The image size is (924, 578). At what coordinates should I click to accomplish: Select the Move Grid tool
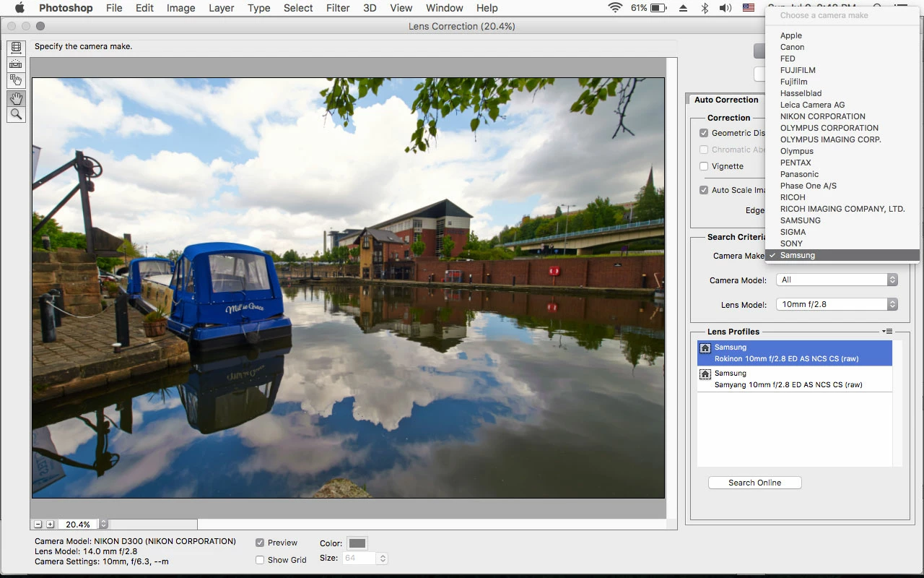16,80
